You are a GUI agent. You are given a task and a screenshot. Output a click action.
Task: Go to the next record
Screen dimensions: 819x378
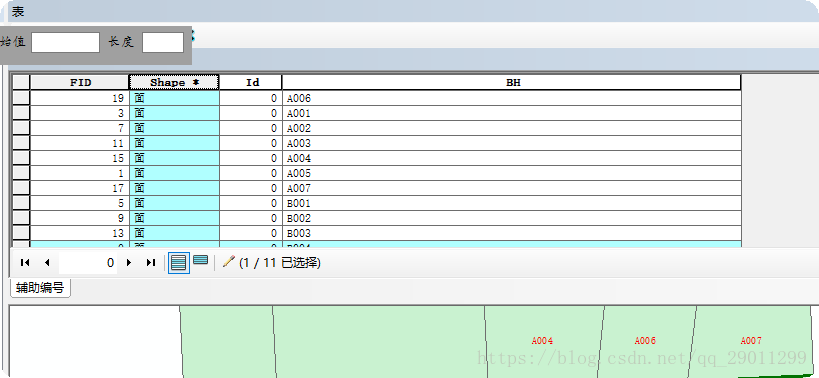(128, 263)
